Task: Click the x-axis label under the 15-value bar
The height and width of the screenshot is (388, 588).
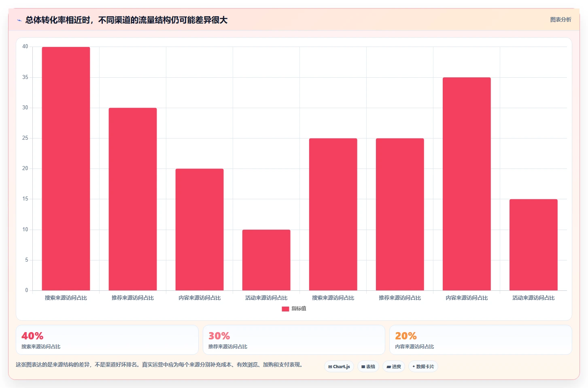Action: click(533, 298)
